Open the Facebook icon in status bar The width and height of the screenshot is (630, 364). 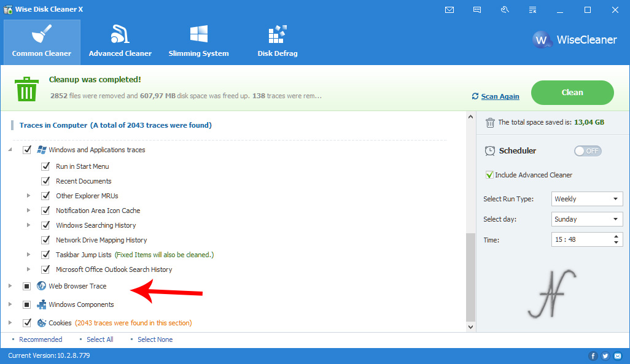(593, 355)
